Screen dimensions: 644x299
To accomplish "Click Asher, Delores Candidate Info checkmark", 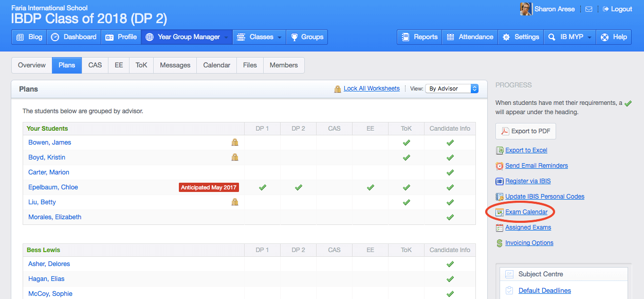I will (x=450, y=264).
